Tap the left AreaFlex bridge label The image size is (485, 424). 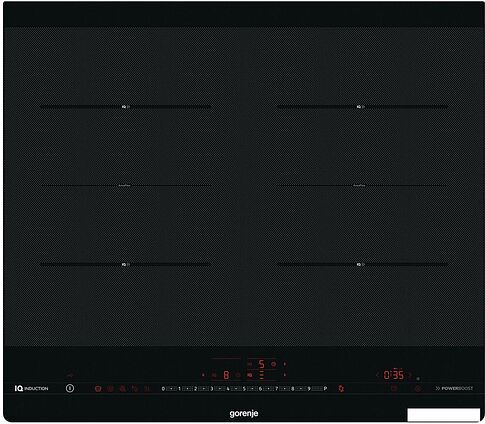125,185
